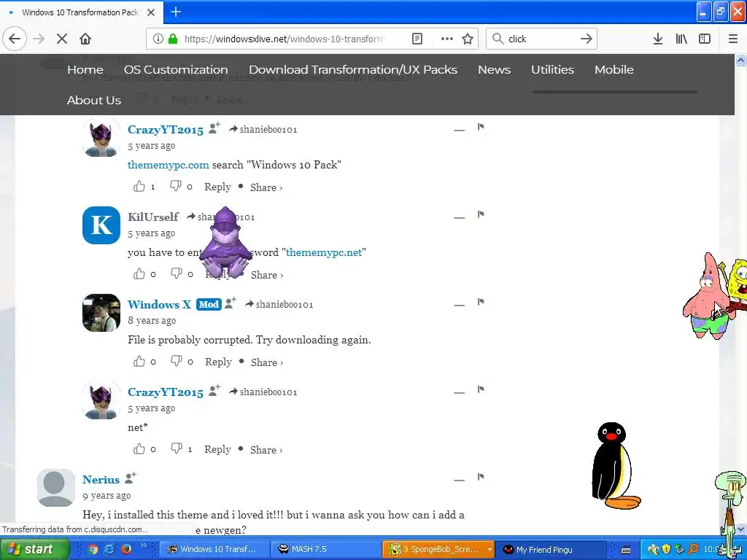
Task: Open the Mobile menu item
Action: [614, 69]
